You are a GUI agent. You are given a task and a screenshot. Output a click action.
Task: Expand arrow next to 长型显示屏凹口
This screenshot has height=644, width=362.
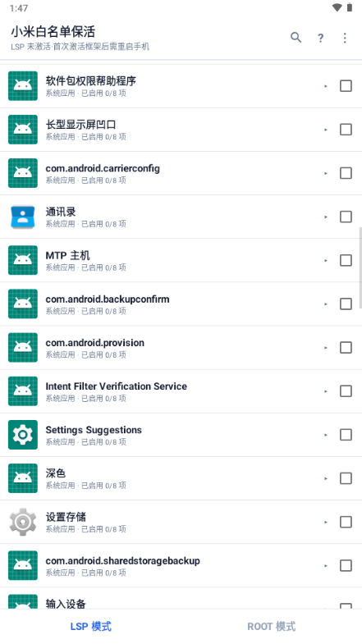tap(326, 130)
